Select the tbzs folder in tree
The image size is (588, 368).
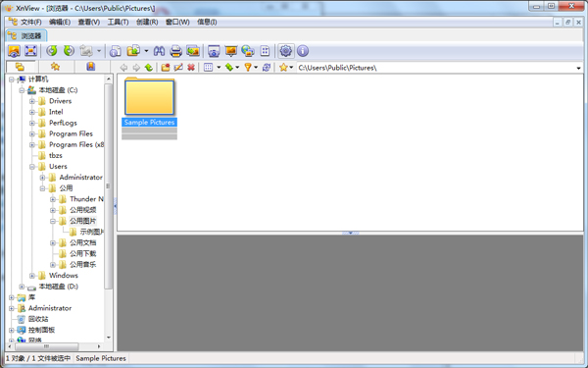coord(56,156)
